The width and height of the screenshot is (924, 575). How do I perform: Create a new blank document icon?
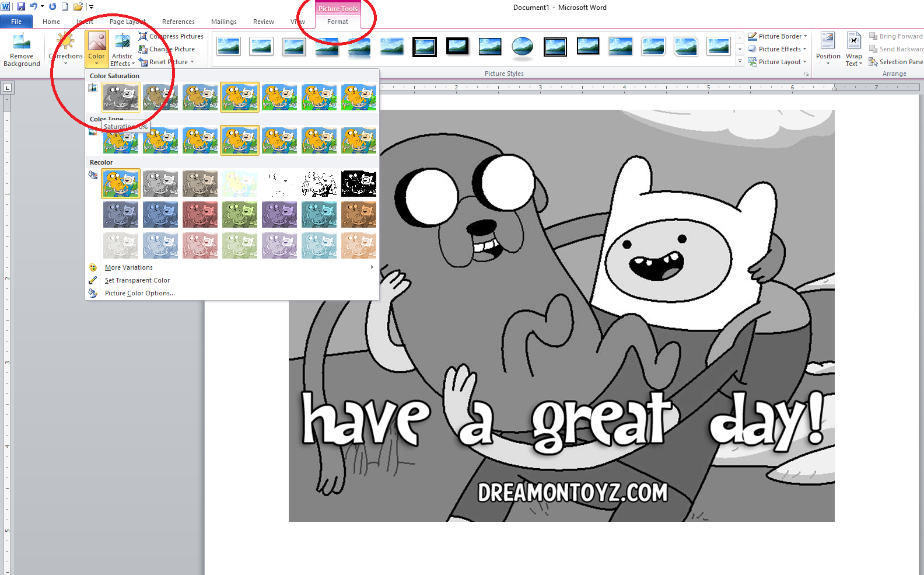coord(65,7)
